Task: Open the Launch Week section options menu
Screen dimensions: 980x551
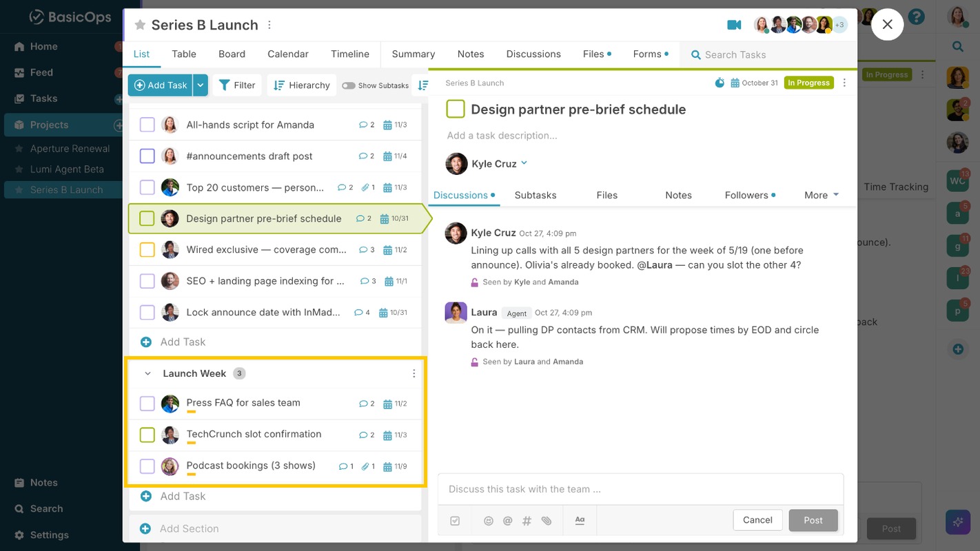Action: click(414, 373)
